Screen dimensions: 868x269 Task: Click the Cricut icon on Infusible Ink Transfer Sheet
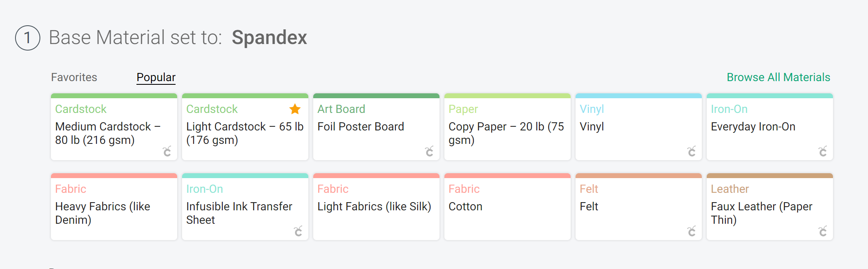(x=298, y=232)
